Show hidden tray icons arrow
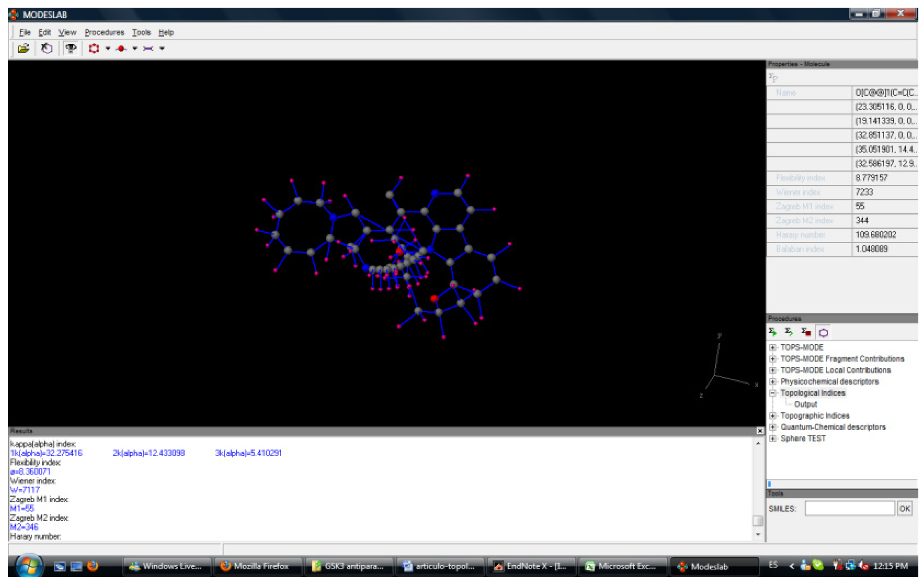 [x=791, y=566]
